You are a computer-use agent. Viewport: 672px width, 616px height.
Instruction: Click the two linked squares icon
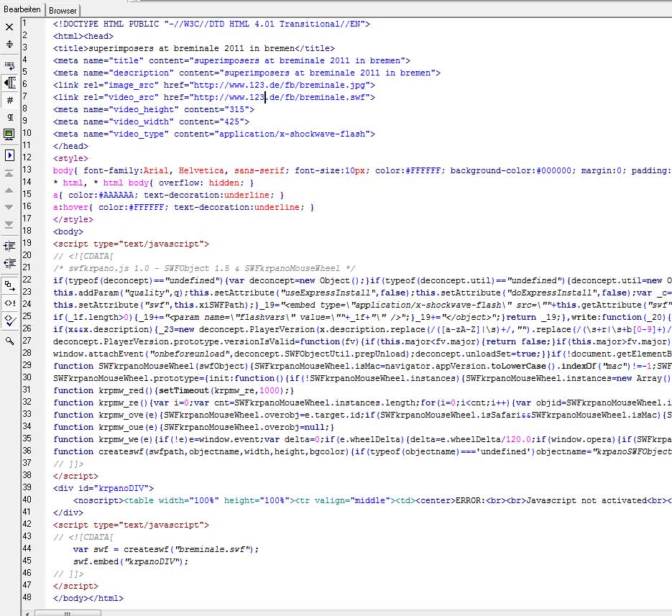(9, 284)
